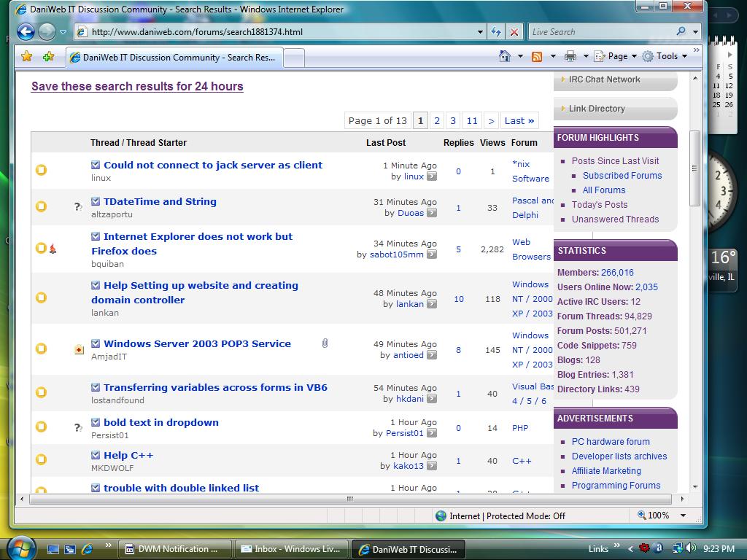
Task: Open the Live Search options dropdown
Action: (695, 32)
